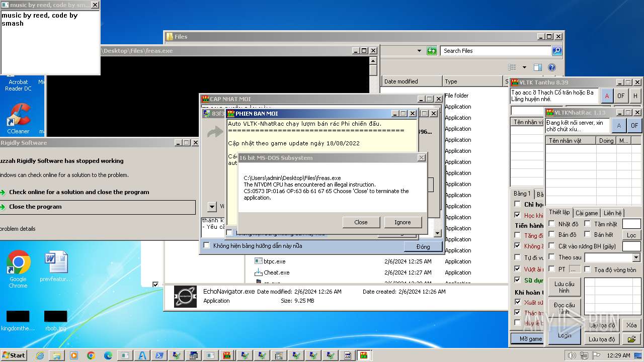644x362 pixels.
Task: Choose 'Close the program' option
Action: coord(97,207)
